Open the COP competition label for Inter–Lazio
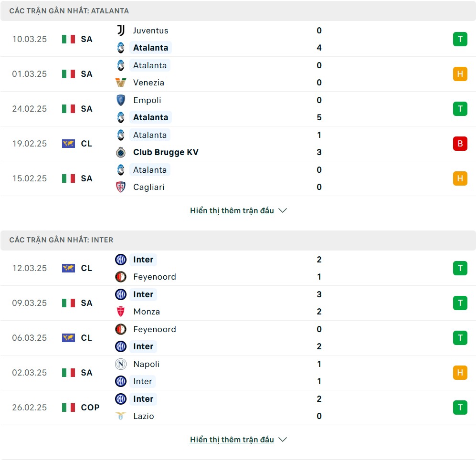The height and width of the screenshot is (460, 476). point(90,408)
